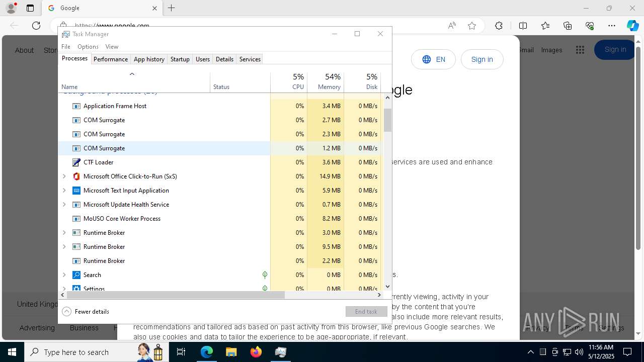Open the Google apps grid icon

point(580,50)
